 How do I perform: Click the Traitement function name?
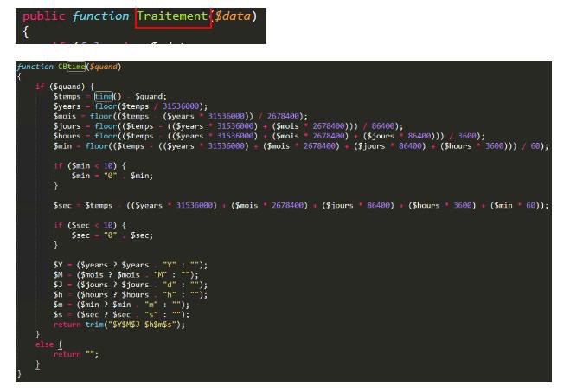pyautogui.click(x=172, y=16)
